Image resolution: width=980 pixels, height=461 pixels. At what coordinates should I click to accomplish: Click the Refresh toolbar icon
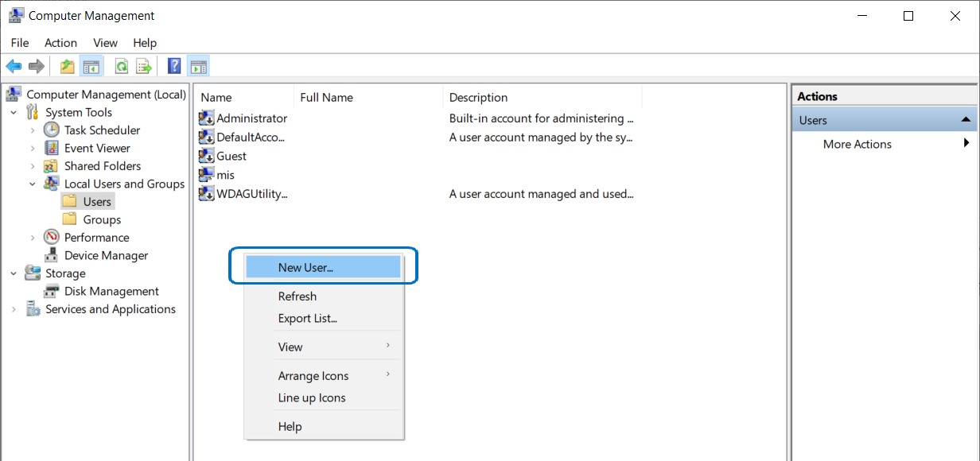(x=122, y=67)
